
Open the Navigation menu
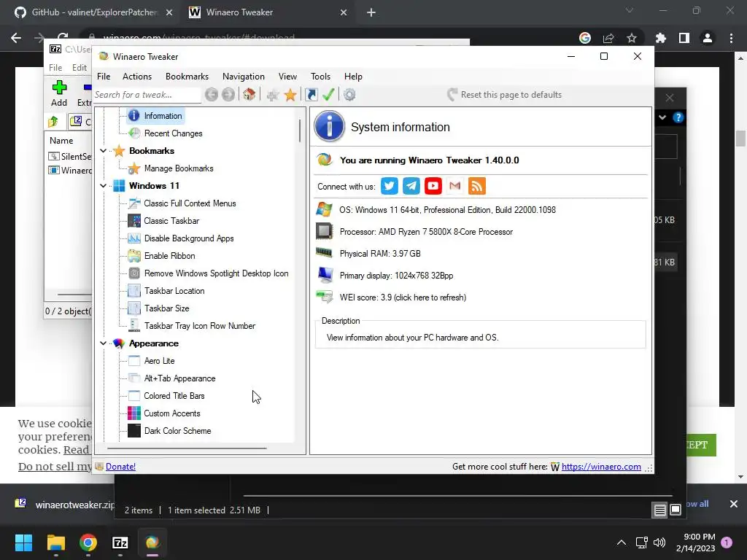coord(244,77)
